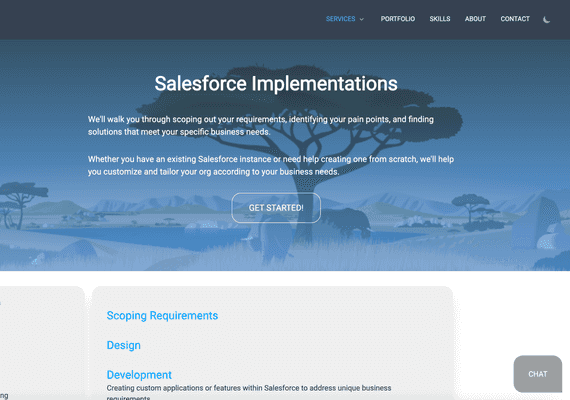This screenshot has height=400, width=570.
Task: Expand the Design section
Action: [124, 345]
